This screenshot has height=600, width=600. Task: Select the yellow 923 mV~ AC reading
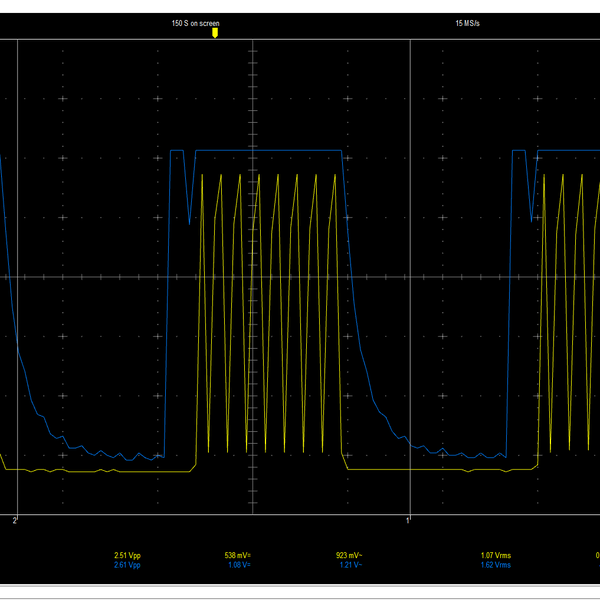click(x=349, y=555)
